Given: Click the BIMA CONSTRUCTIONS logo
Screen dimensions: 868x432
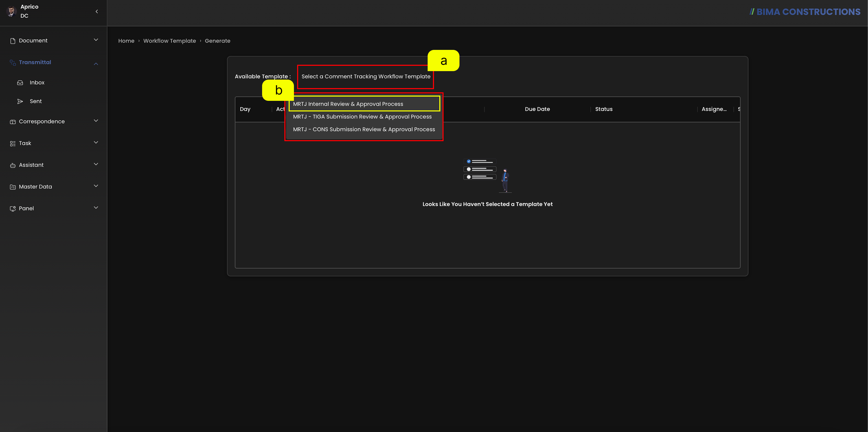Looking at the screenshot, I should point(805,12).
